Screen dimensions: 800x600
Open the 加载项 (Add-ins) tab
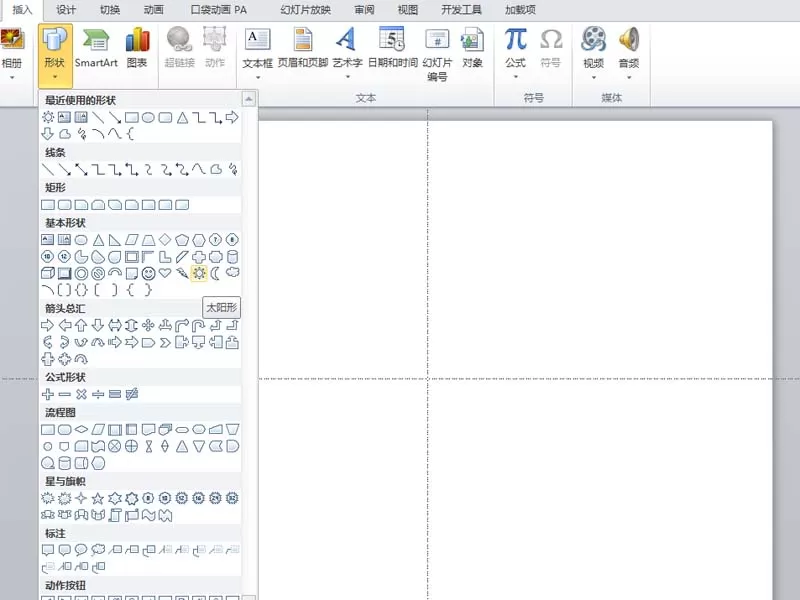(520, 10)
